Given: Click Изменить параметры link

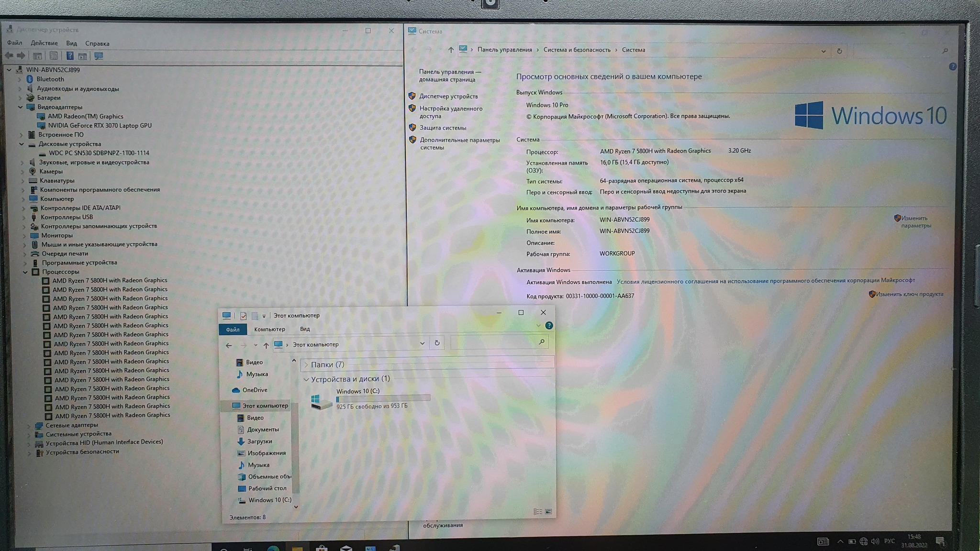Looking at the screenshot, I should (916, 222).
